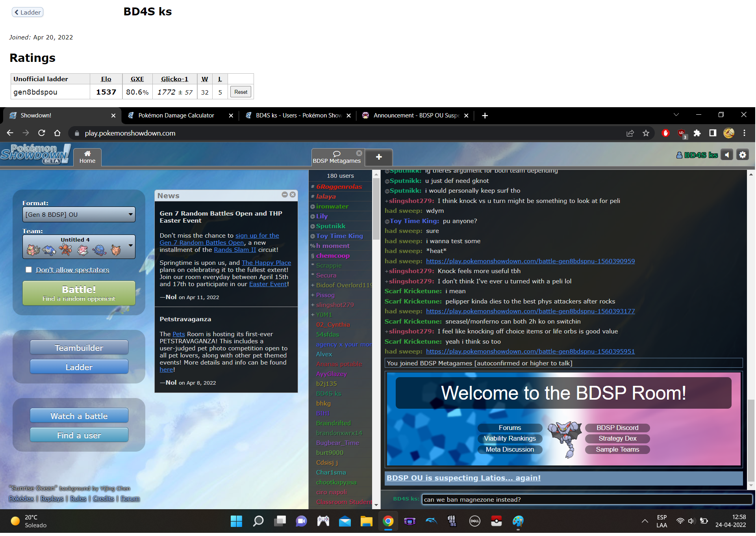Screen dimensions: 756x536
Task: Open the volume control in the tray
Action: pos(691,521)
